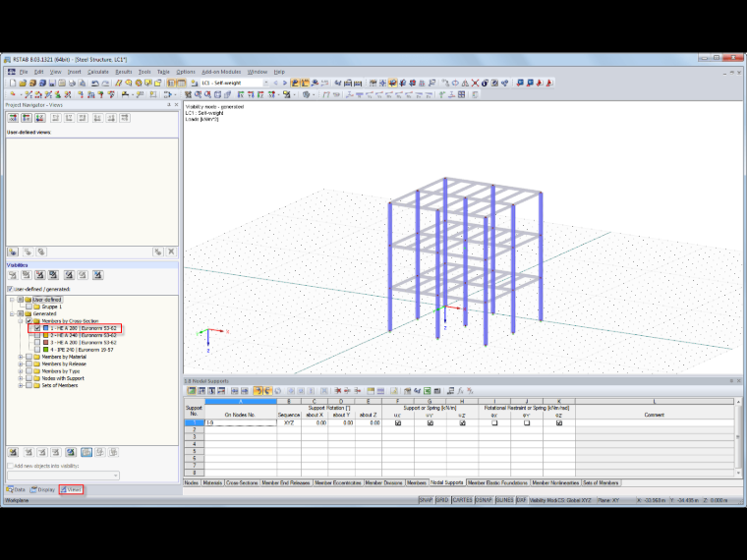Image resolution: width=747 pixels, height=560 pixels.
Task: Switch to the Member End Releases tab
Action: (286, 482)
